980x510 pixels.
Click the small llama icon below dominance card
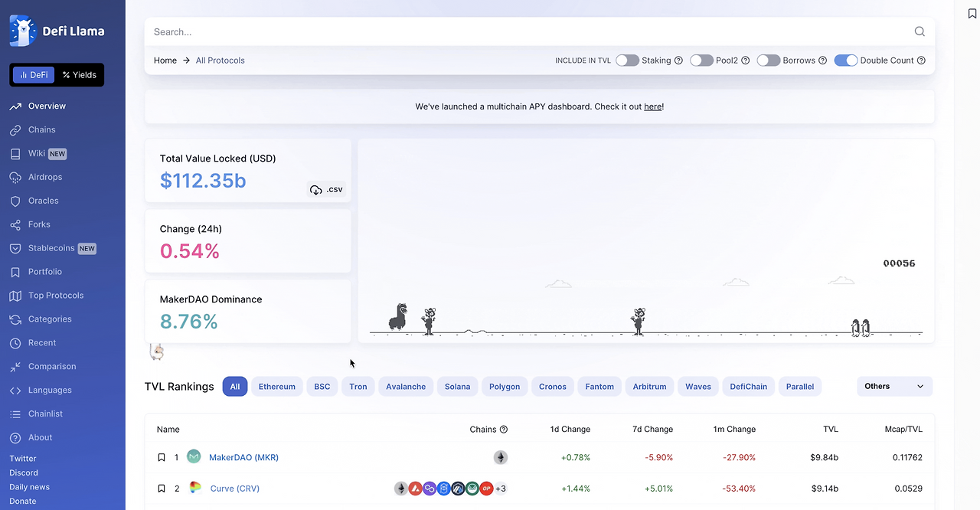point(156,351)
